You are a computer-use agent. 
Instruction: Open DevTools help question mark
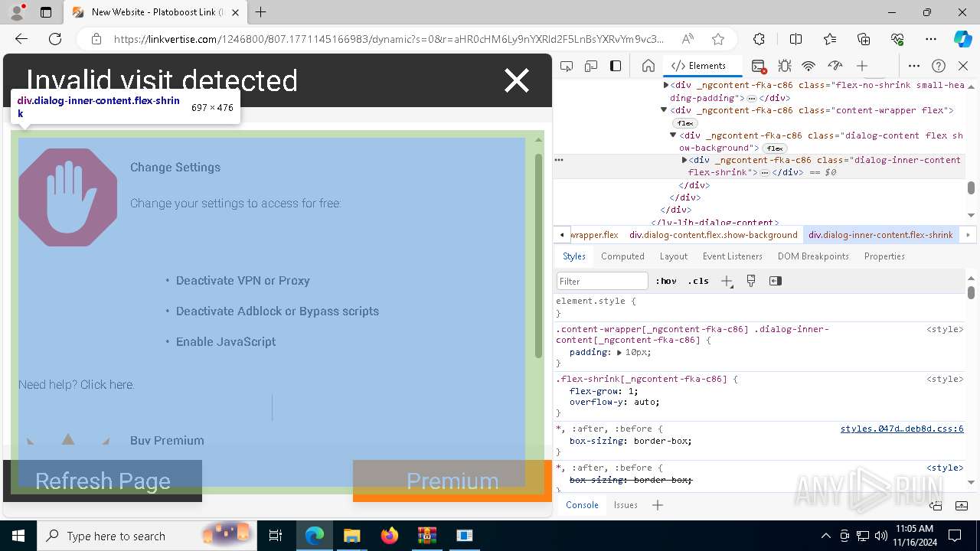coord(939,66)
